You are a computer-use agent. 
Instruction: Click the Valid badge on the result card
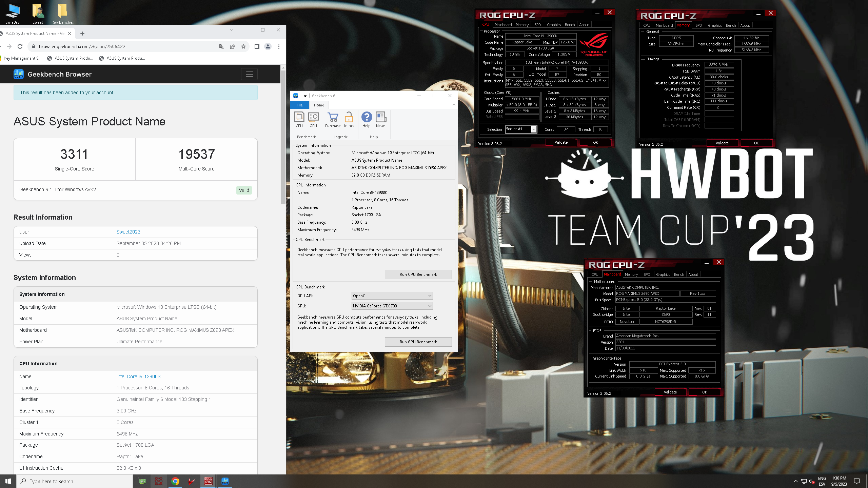point(244,190)
